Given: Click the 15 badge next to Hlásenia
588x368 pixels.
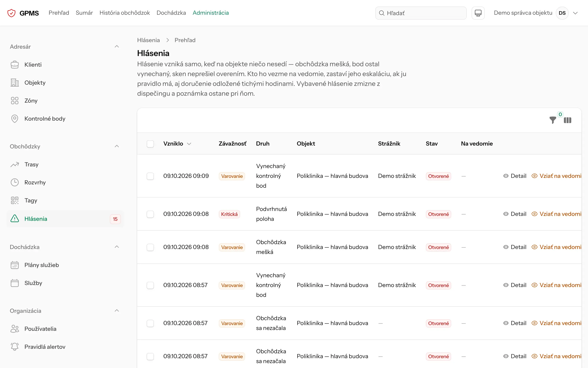Looking at the screenshot, I should pos(115,219).
